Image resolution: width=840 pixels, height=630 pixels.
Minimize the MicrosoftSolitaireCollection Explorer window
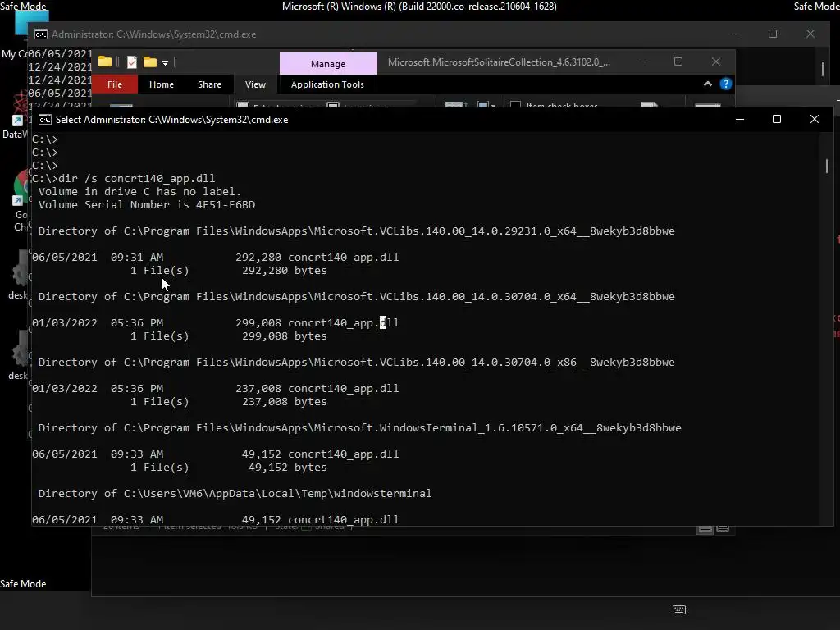click(641, 62)
